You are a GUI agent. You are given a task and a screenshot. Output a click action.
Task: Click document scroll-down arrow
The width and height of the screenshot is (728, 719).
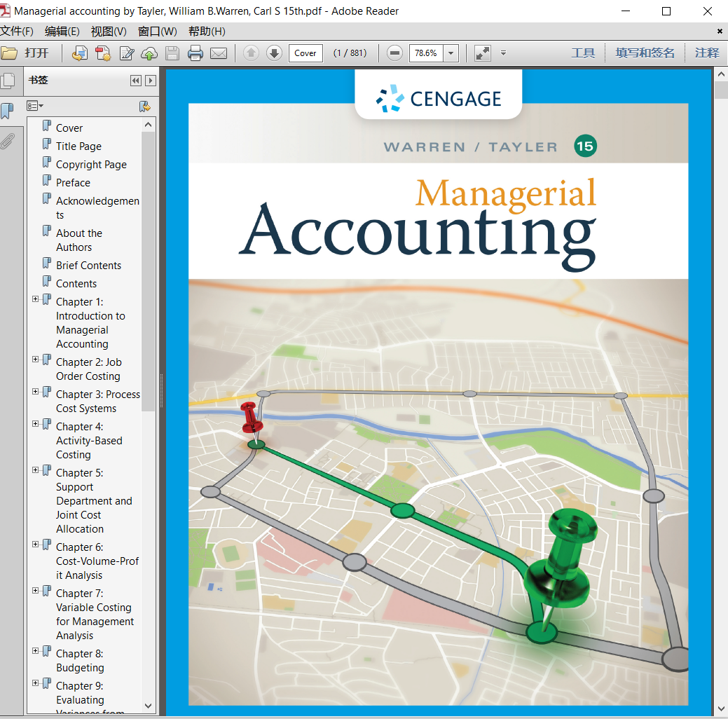coord(720,709)
